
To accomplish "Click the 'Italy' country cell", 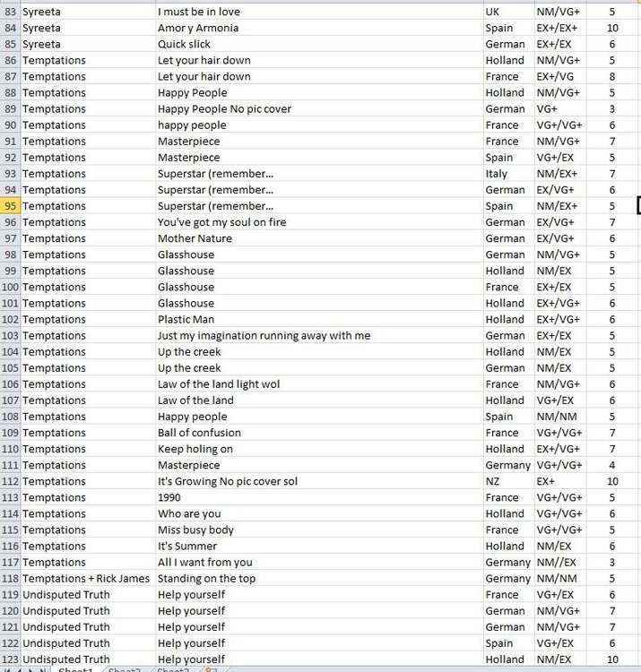I will pyautogui.click(x=508, y=174).
